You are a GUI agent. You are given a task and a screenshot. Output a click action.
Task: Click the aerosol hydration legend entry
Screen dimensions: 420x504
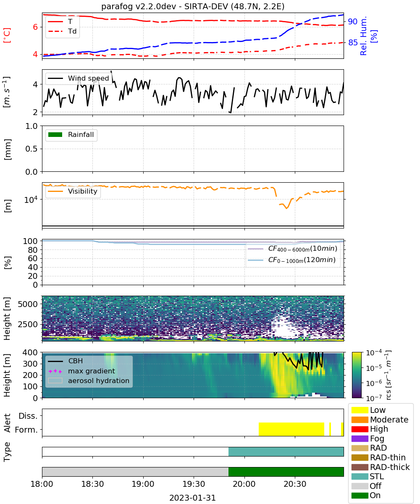(89, 381)
